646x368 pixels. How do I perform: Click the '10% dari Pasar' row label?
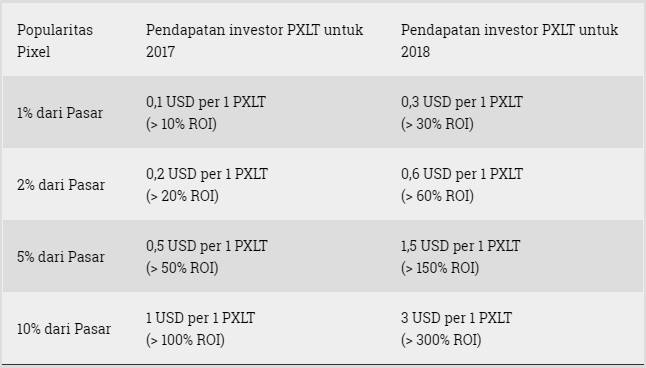64,328
